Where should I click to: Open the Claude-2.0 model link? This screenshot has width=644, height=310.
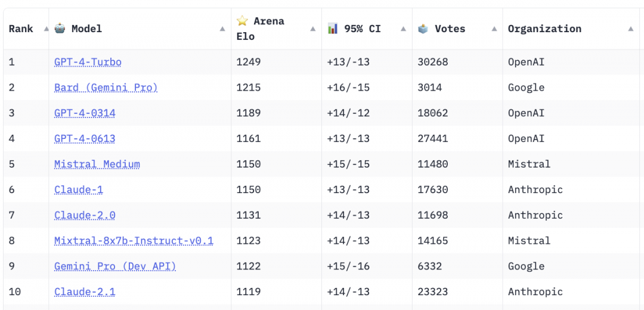pyautogui.click(x=85, y=215)
